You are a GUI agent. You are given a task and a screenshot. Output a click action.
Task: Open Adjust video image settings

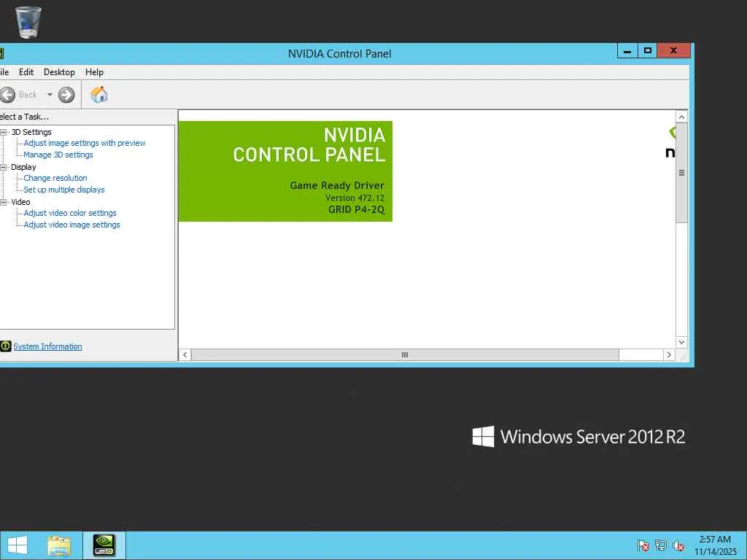pos(72,225)
